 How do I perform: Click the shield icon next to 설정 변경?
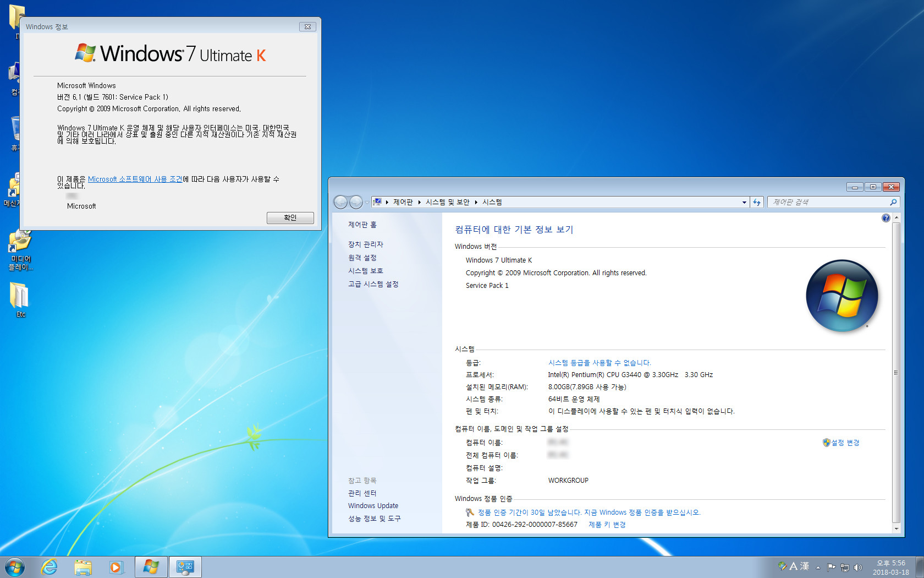tap(826, 443)
